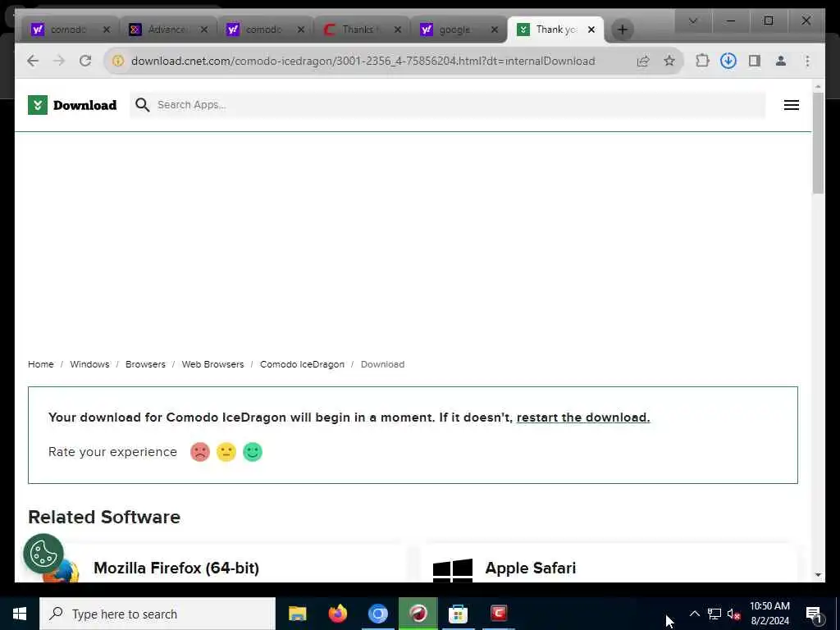Switch to the first comodo Yahoo tab
840x630 pixels.
68,30
